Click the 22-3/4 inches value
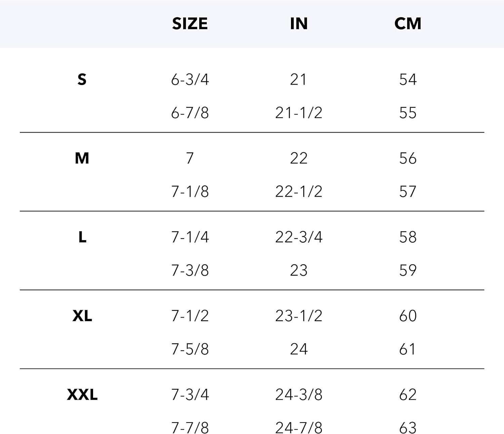The image size is (504, 434). (x=299, y=237)
